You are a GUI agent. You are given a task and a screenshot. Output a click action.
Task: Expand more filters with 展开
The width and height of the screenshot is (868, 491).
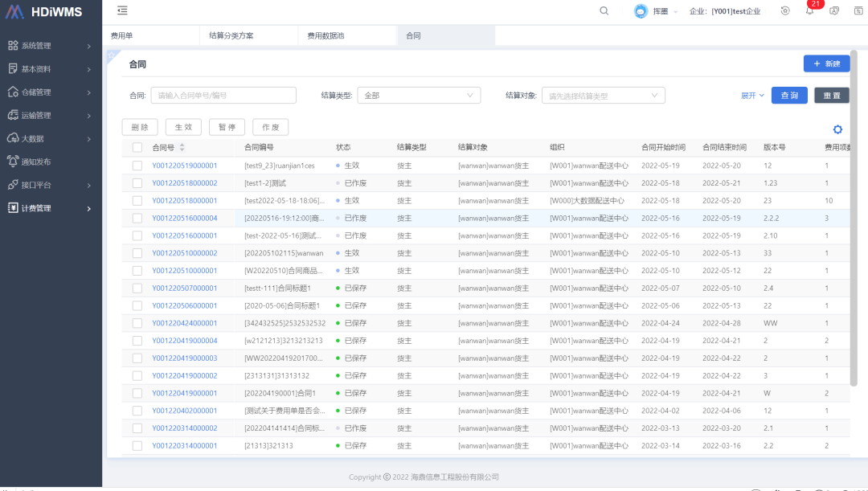point(752,96)
